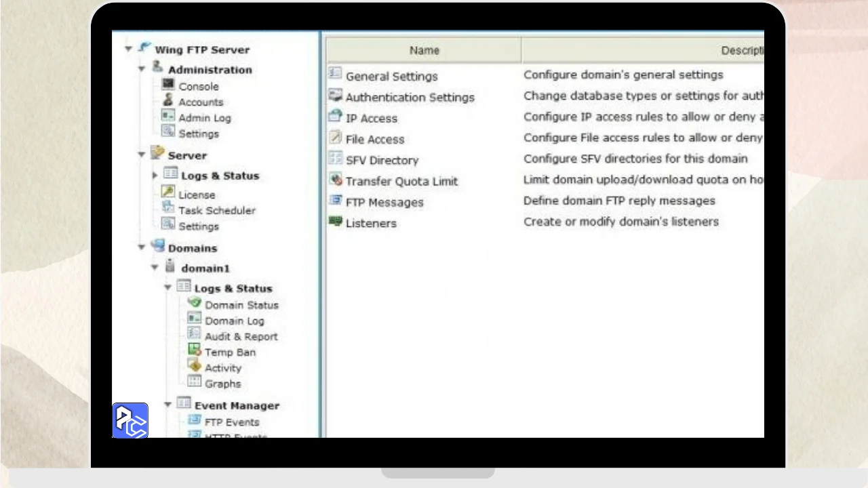Click "Configure domain's general settings" description
Screen dimensions: 868x488
623,75
